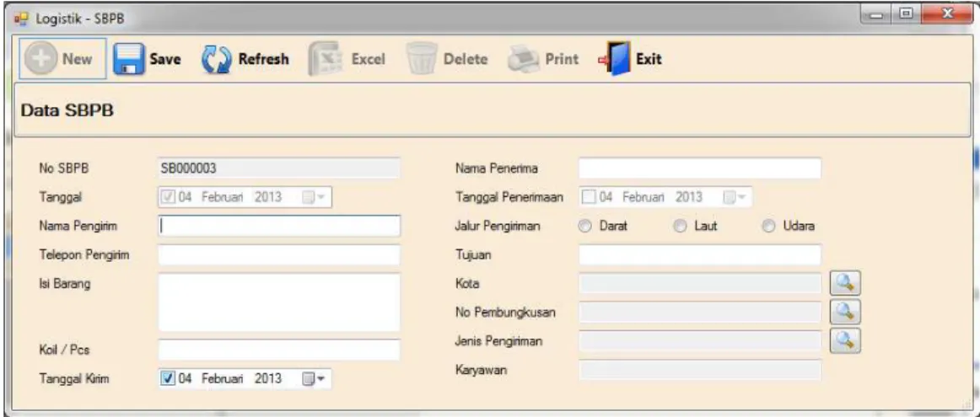Image resolution: width=980 pixels, height=417 pixels.
Task: Open Kota lookup with magnifier icon
Action: click(845, 283)
